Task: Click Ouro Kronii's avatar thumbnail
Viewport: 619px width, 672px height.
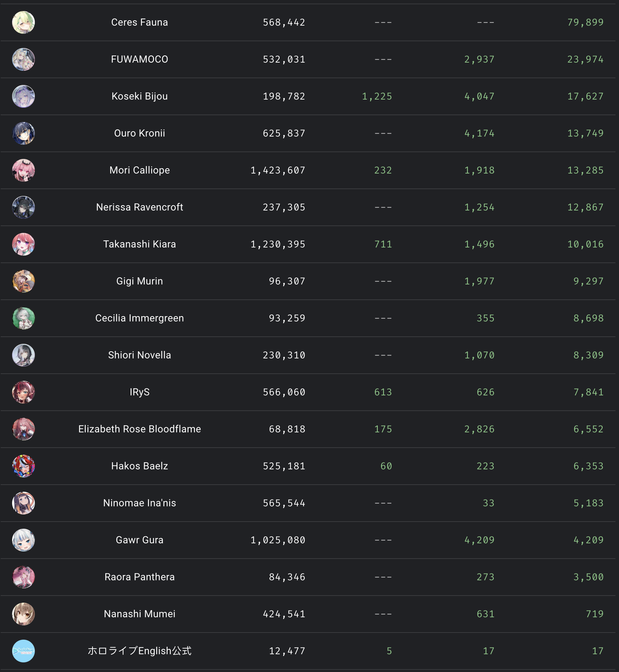Action: point(23,133)
